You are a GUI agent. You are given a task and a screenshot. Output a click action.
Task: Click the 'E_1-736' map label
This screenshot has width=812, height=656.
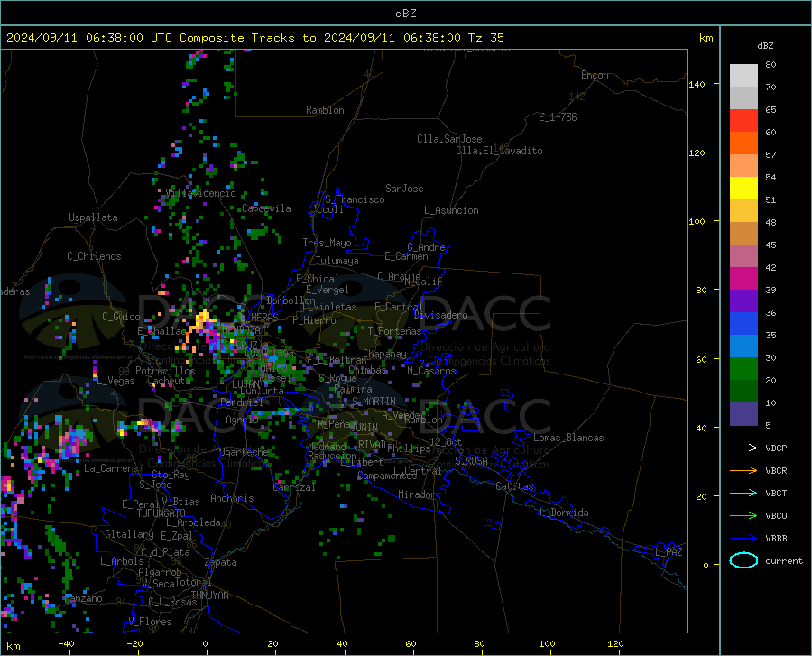[558, 117]
